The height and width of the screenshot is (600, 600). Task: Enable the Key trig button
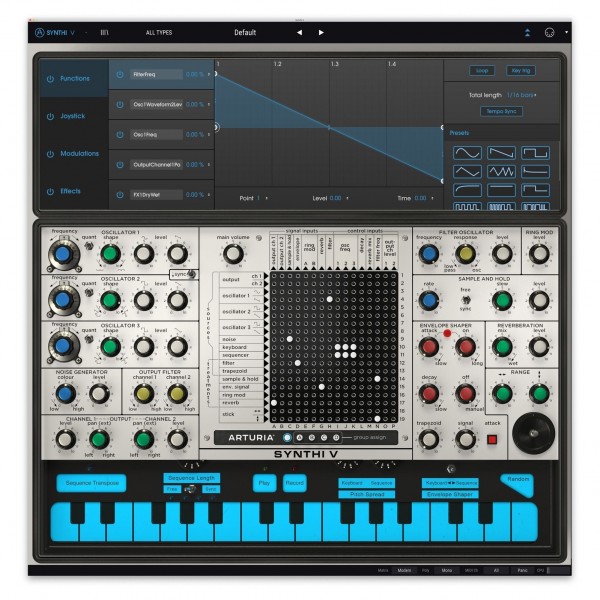point(521,70)
